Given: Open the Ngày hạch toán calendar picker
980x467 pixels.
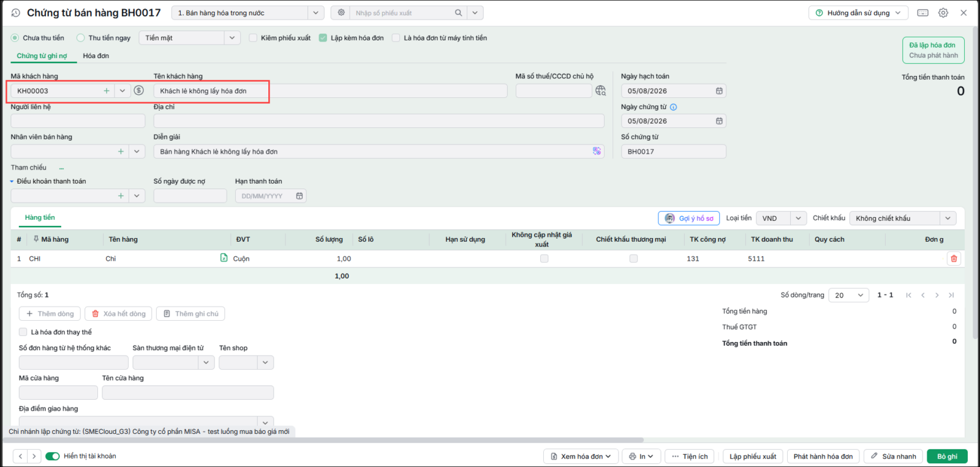Looking at the screenshot, I should (719, 91).
